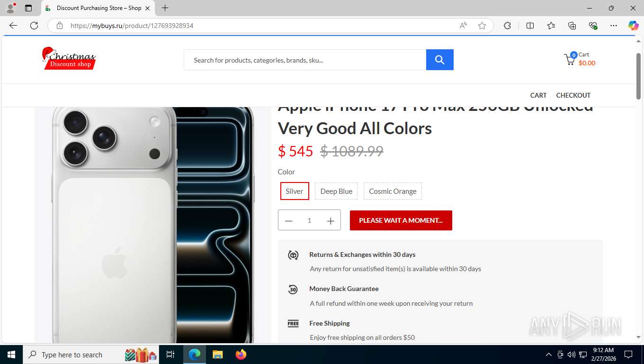
Task: Open the CHECKOUT menu link
Action: pos(573,95)
